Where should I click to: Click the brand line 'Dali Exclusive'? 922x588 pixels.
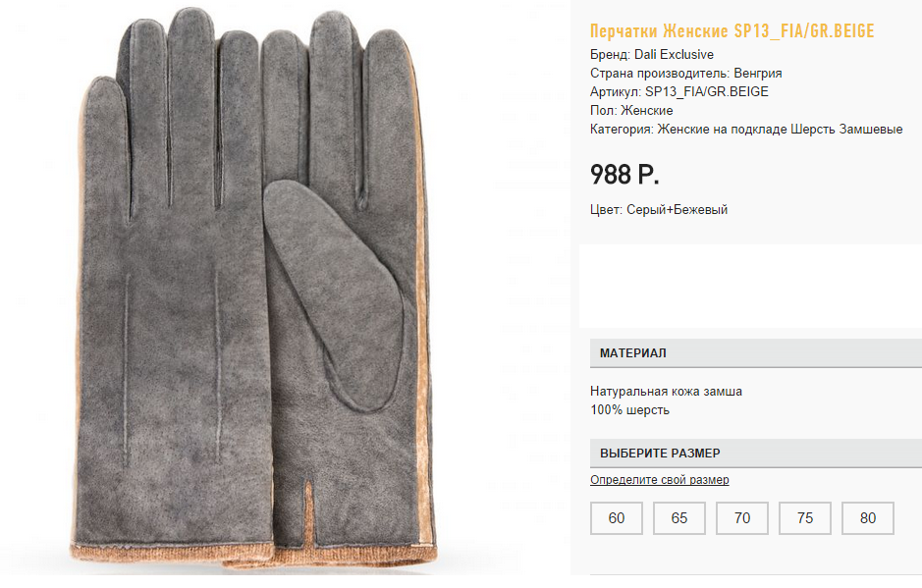652,54
